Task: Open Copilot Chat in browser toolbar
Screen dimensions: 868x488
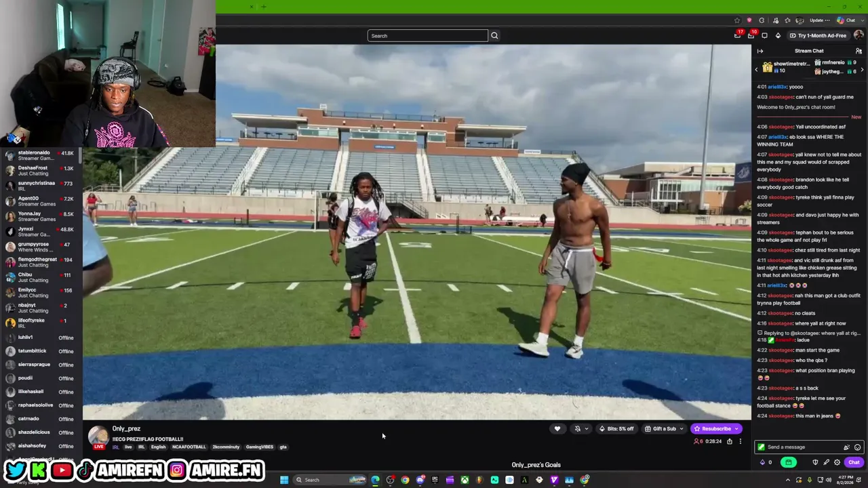Action: point(846,20)
